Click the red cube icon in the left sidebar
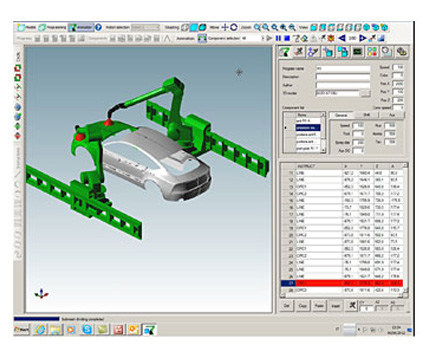Image resolution: width=430 pixels, height=360 pixels. 17,68
